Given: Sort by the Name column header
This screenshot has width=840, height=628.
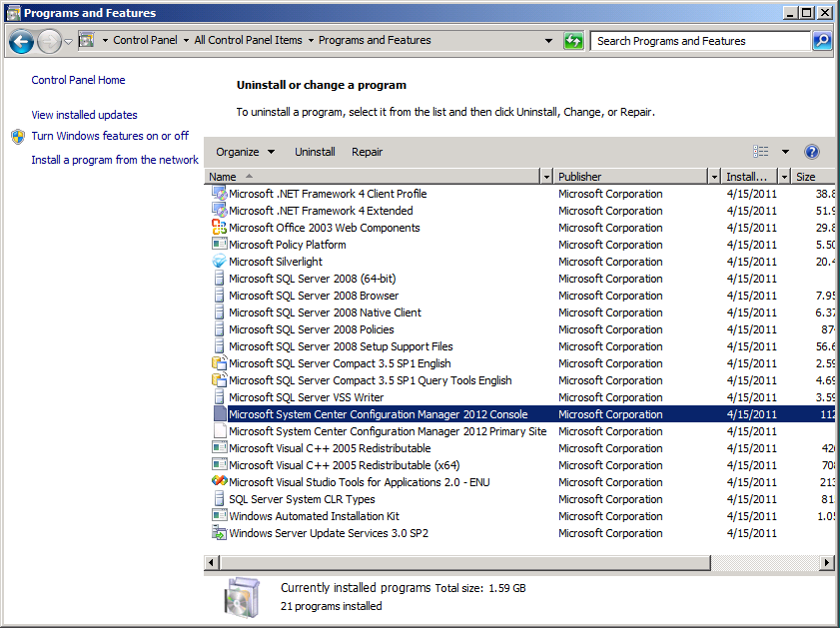Looking at the screenshot, I should click(373, 177).
